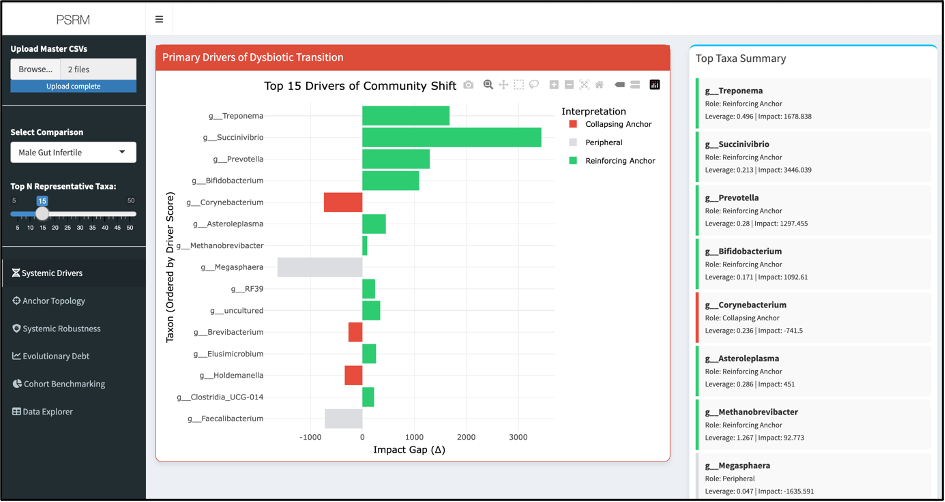Click the Zoom Out minus icon
Image resolution: width=945 pixels, height=502 pixels.
point(569,85)
